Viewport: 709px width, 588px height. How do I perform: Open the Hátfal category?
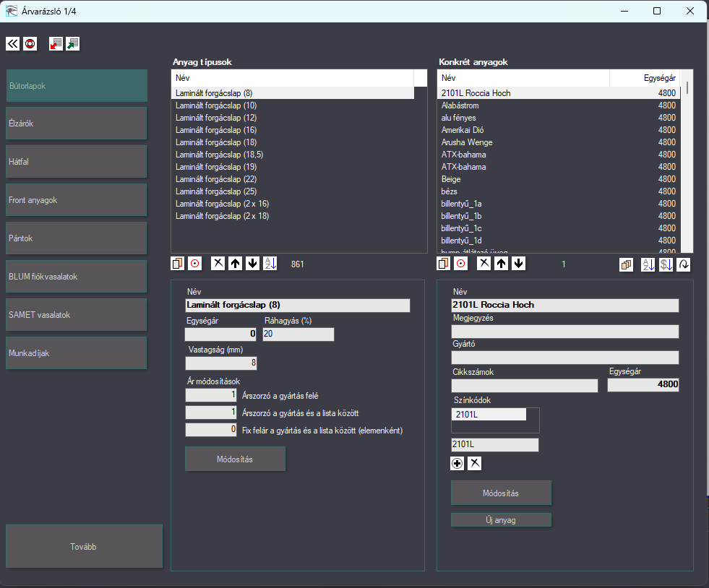tap(77, 162)
